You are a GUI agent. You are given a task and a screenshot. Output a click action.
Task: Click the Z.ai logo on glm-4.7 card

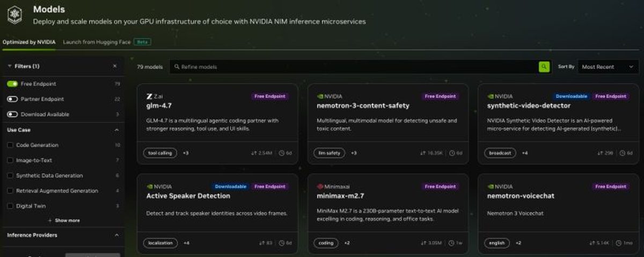click(x=149, y=97)
